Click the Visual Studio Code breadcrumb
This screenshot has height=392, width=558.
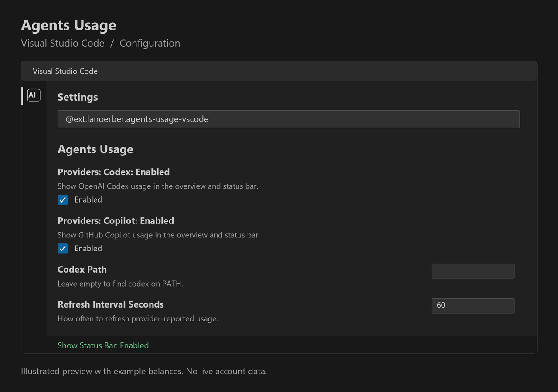tap(63, 43)
